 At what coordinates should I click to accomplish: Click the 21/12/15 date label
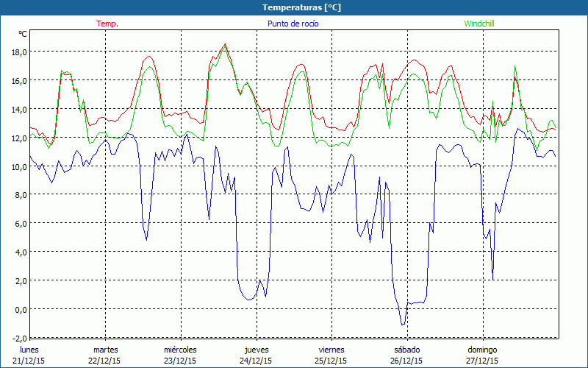29,361
